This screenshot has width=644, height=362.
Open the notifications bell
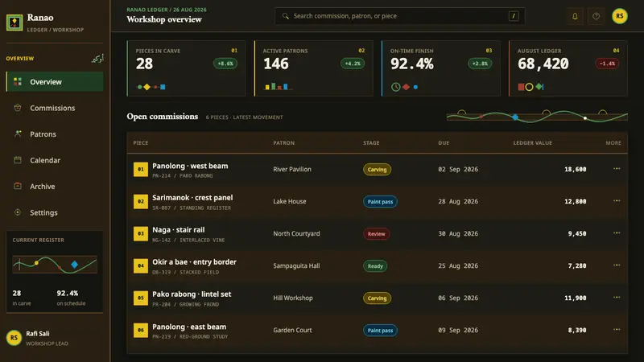click(575, 16)
